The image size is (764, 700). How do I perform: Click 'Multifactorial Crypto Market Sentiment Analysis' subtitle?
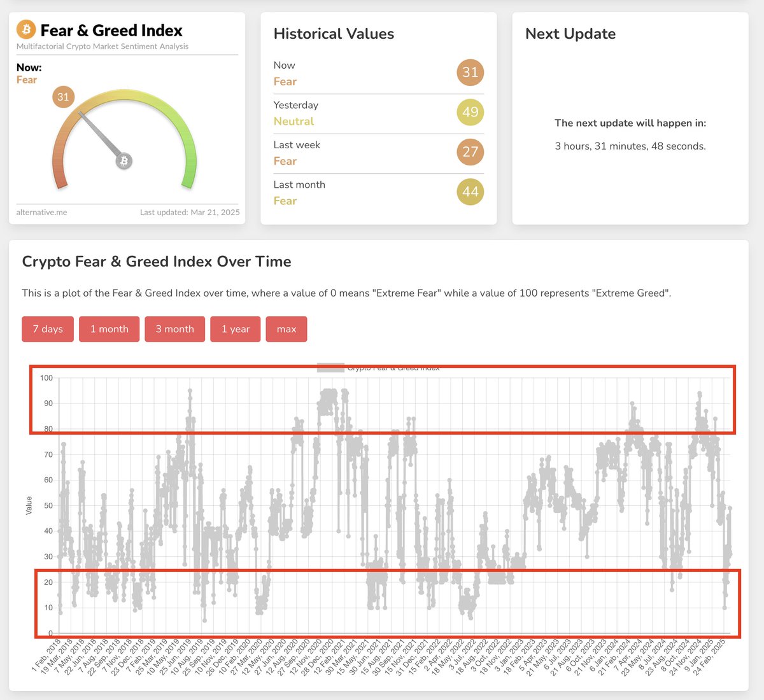[103, 46]
